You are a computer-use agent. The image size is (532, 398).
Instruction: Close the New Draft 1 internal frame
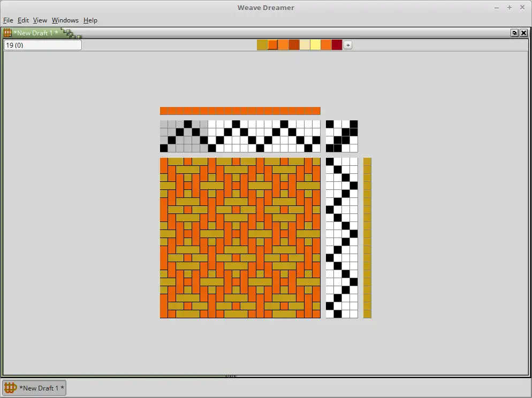pos(523,33)
